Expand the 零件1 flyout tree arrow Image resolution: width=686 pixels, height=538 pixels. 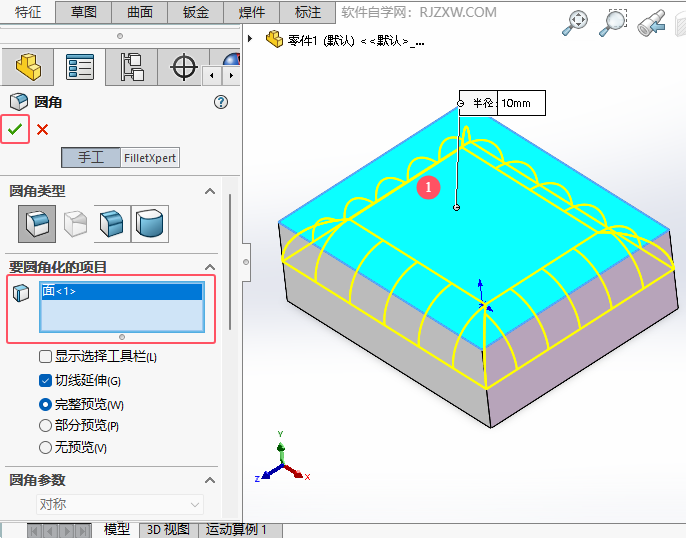pos(250,38)
